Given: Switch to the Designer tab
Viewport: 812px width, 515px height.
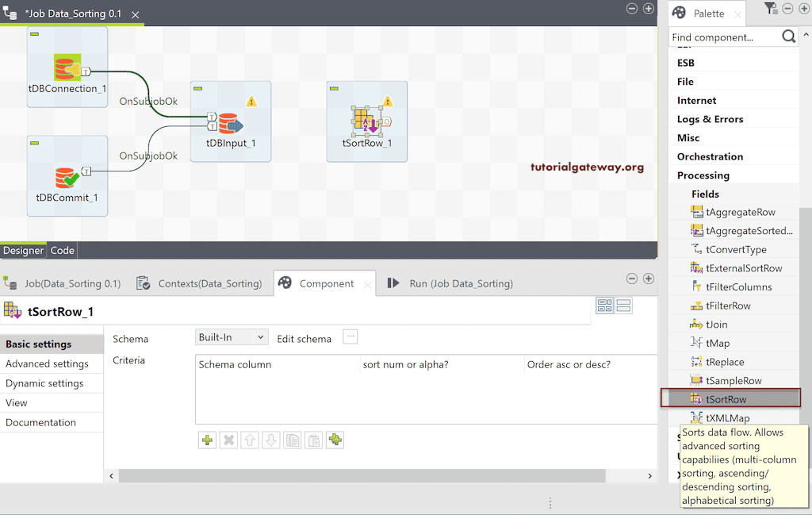Looking at the screenshot, I should point(23,250).
